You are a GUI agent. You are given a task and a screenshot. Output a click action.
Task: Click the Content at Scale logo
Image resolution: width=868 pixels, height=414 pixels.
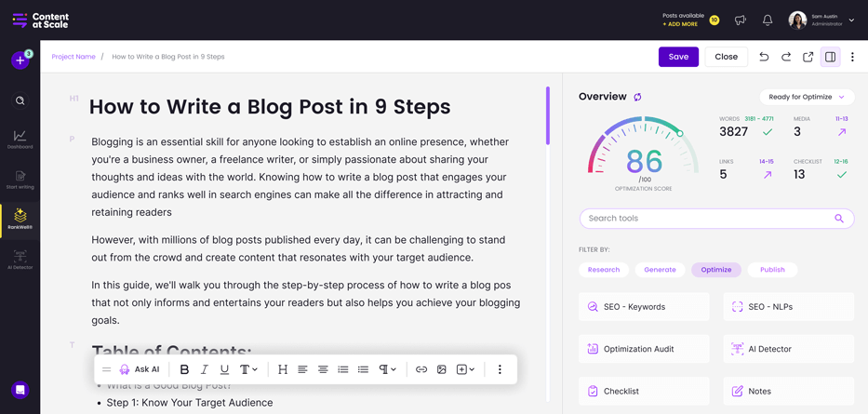[x=40, y=20]
